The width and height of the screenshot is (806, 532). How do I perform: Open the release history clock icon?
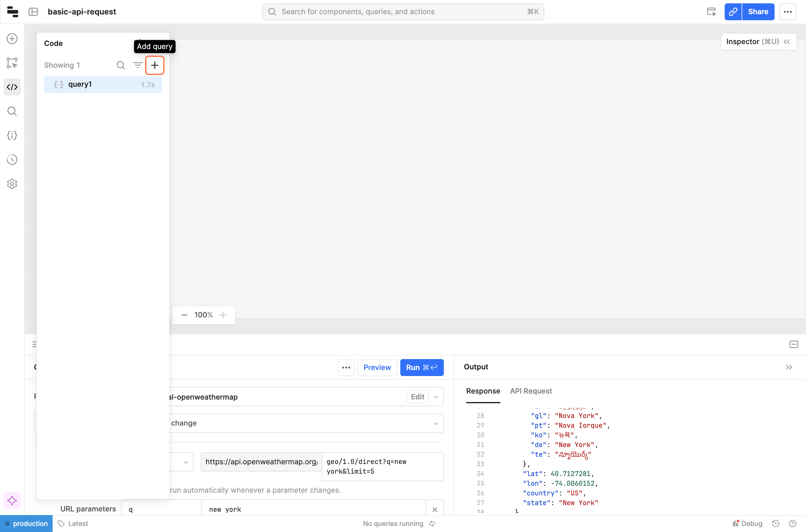(x=12, y=160)
